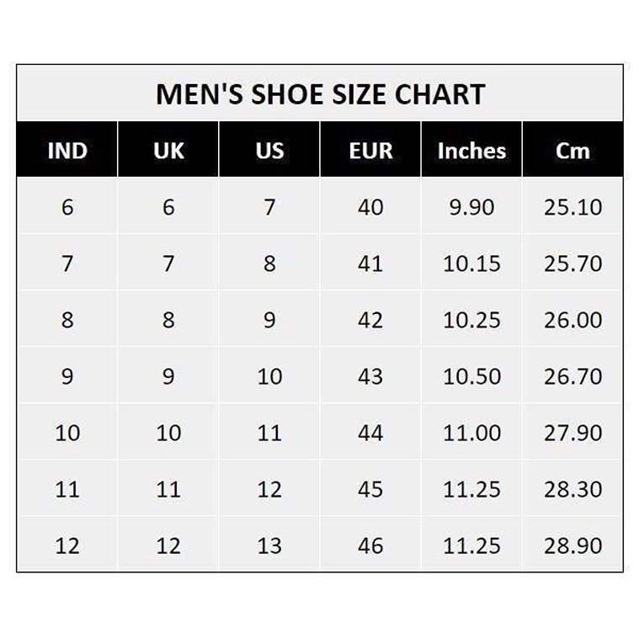Click the 27.90 cm value
This screenshot has height=644, width=644.
(x=572, y=433)
